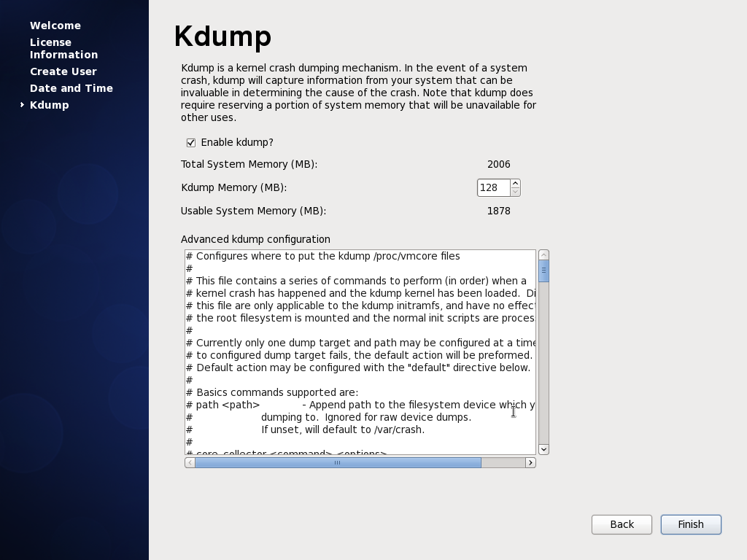Select Welcome step in sidebar
The width and height of the screenshot is (747, 560).
coord(55,26)
